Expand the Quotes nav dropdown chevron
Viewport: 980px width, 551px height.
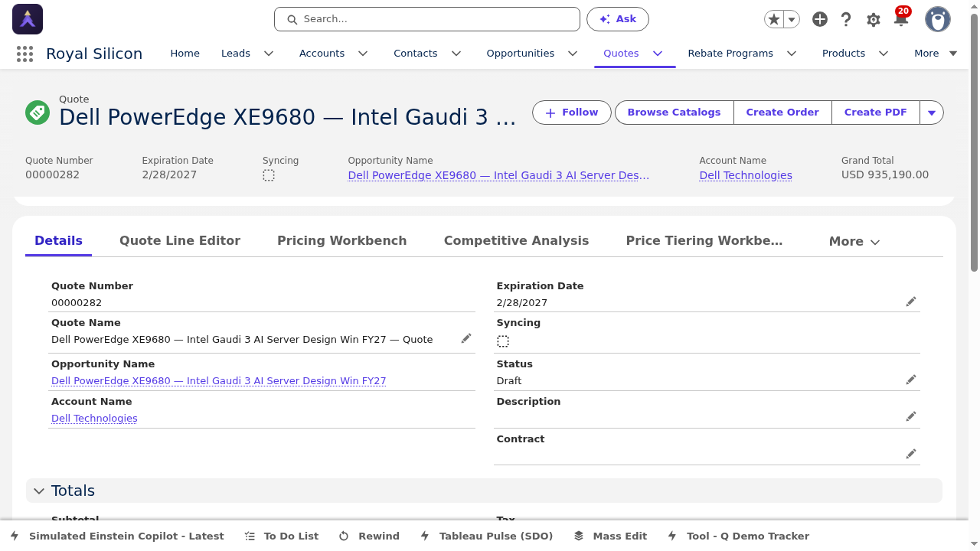658,54
